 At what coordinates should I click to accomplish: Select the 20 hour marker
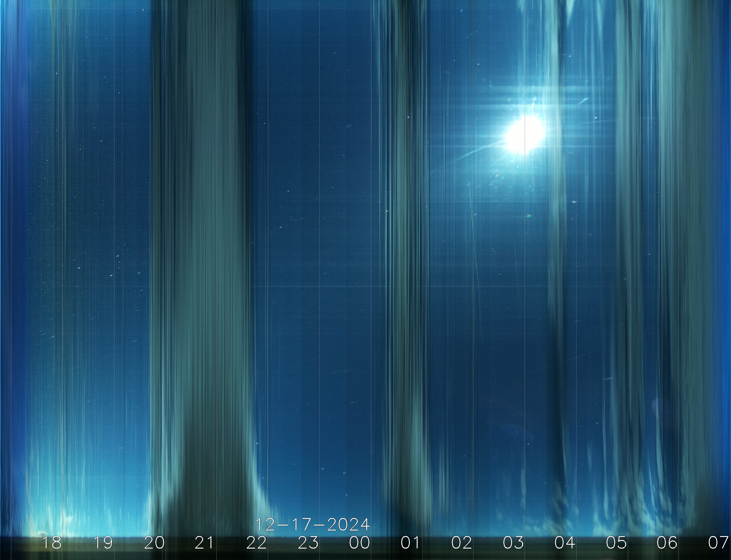[x=154, y=543]
